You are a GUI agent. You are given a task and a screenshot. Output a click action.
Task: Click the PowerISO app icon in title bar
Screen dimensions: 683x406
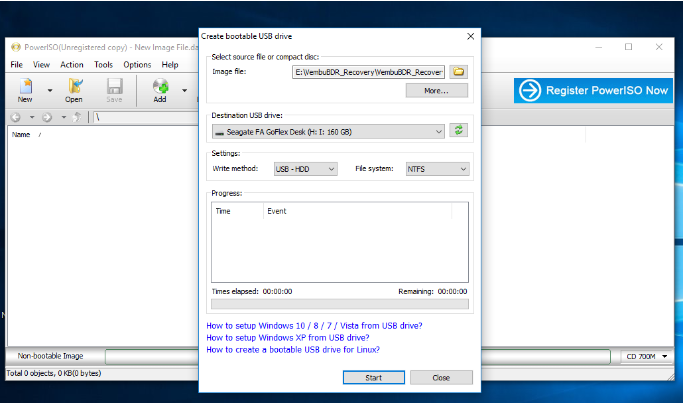point(16,47)
